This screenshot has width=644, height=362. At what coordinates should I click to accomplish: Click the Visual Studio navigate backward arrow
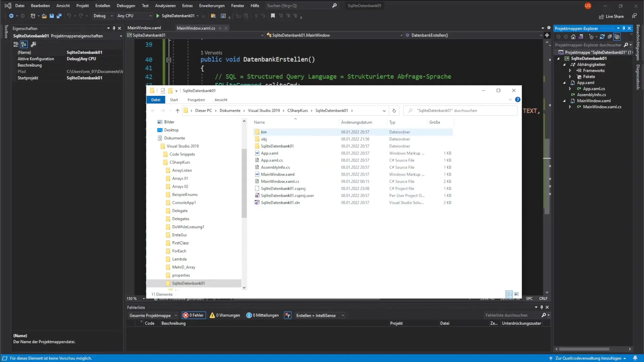tap(11, 16)
